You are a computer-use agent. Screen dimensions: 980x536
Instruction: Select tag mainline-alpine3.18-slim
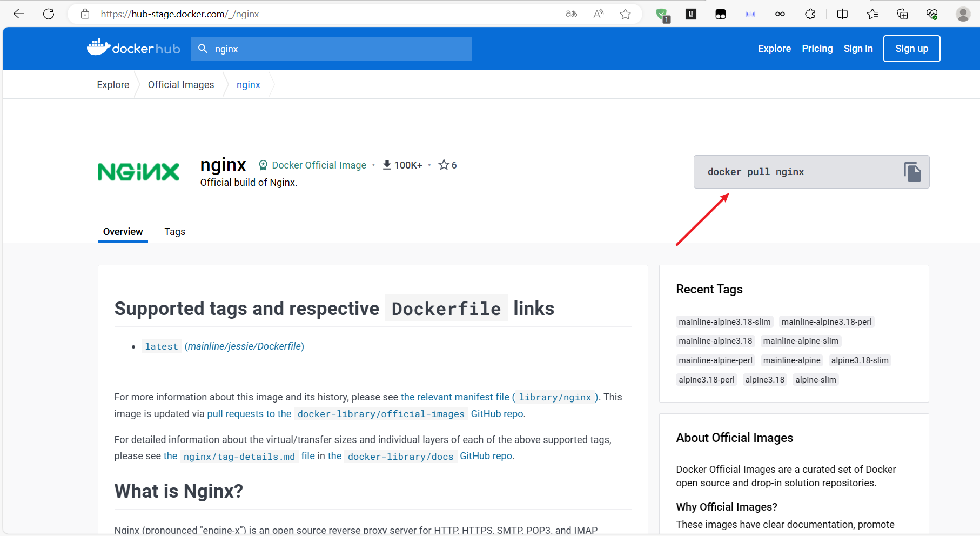724,322
